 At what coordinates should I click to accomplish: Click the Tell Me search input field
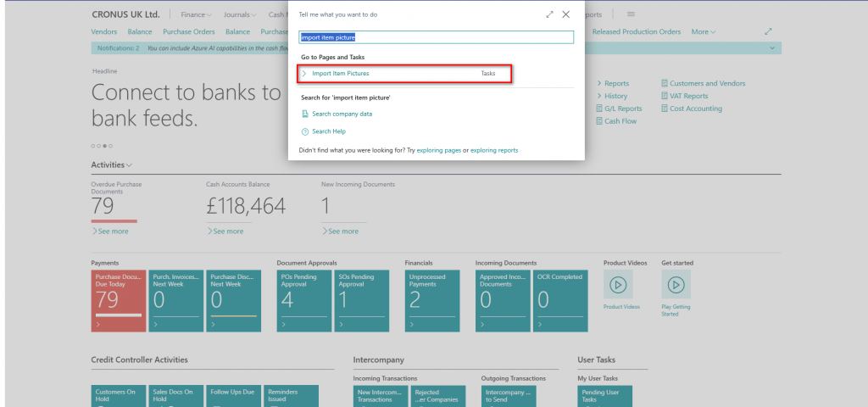point(437,37)
